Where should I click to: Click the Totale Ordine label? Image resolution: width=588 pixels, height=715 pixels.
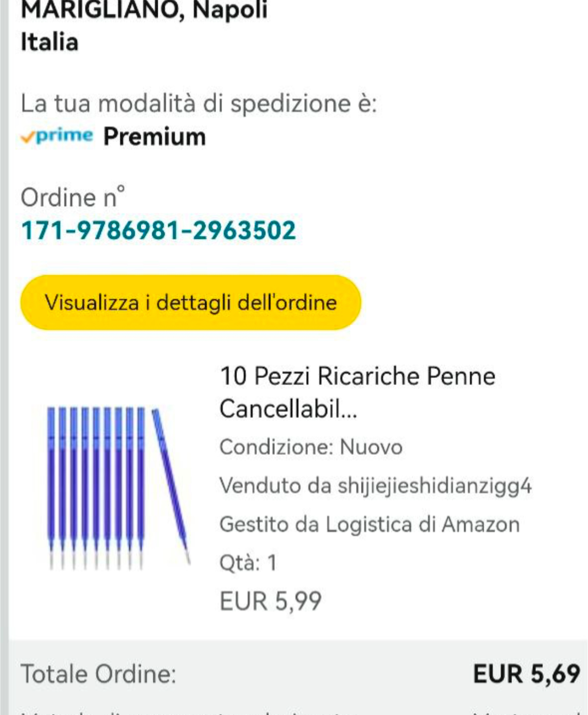coord(98,674)
